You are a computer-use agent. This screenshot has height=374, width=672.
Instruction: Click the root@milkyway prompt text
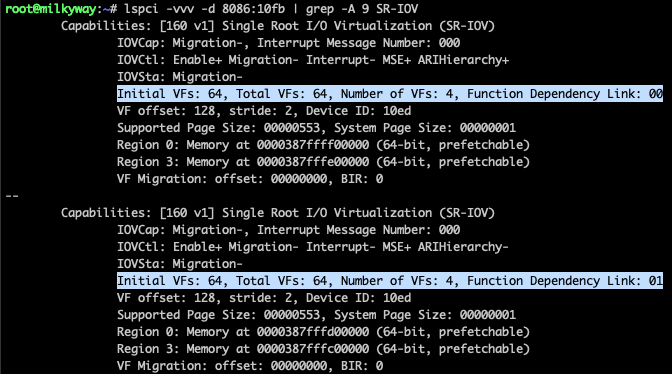pyautogui.click(x=51, y=9)
